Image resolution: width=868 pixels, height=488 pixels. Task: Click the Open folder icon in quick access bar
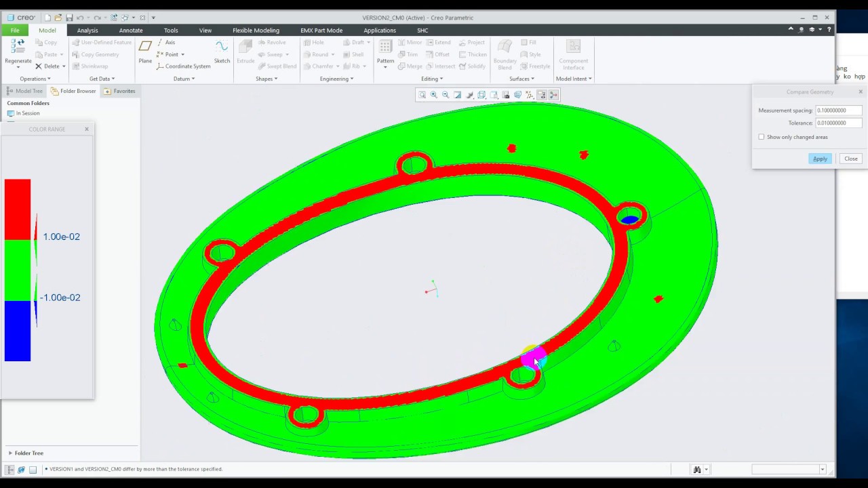[x=58, y=18]
